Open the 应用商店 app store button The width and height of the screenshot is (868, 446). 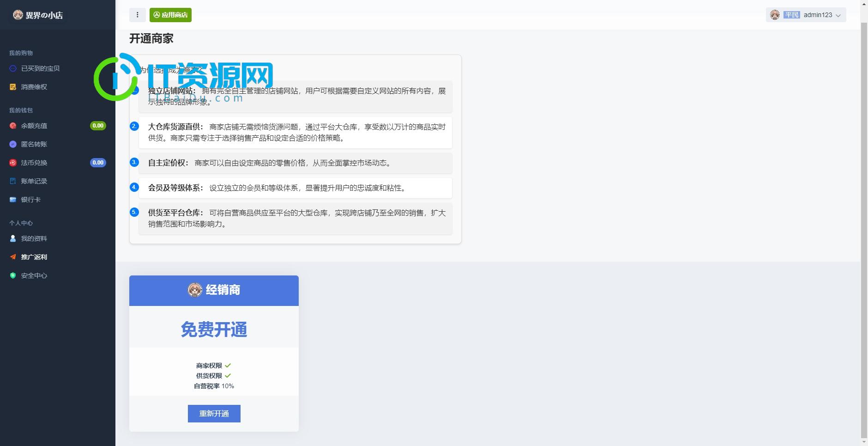point(170,15)
